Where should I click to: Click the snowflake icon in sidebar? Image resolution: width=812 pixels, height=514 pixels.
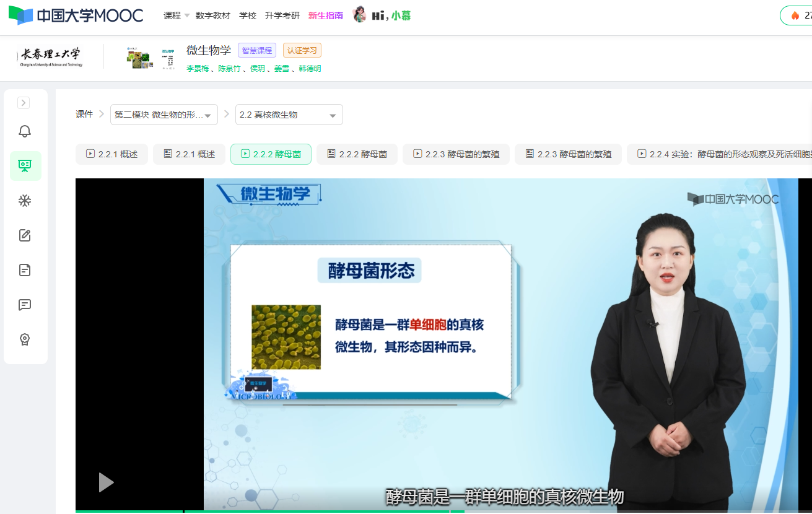25,201
